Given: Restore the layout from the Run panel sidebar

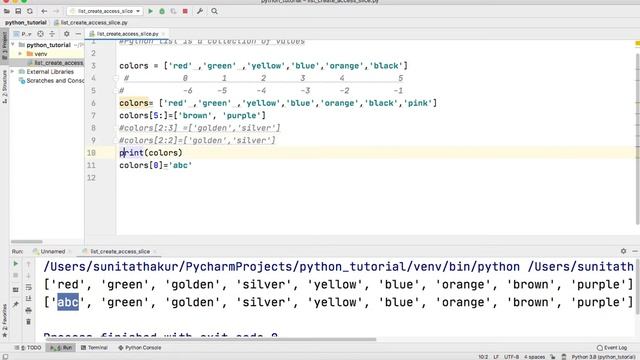Looking at the screenshot, I should click(16, 290).
